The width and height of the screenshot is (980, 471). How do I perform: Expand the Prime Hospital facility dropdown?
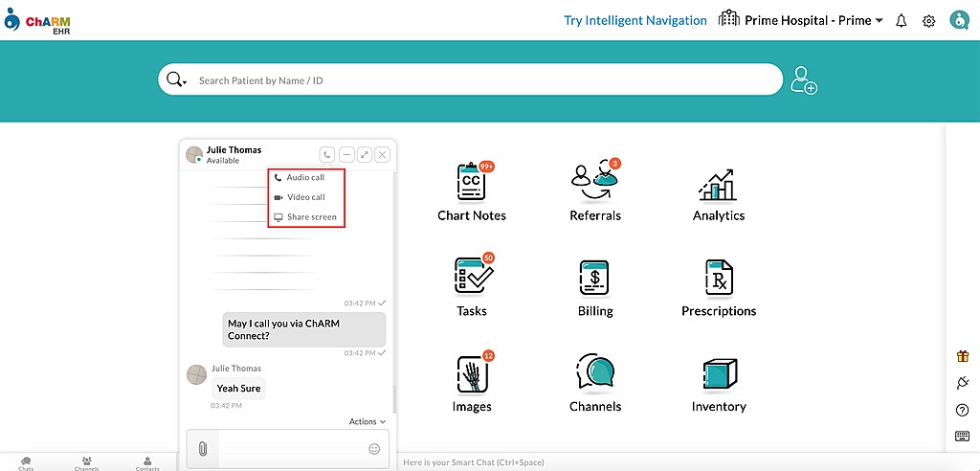[880, 21]
